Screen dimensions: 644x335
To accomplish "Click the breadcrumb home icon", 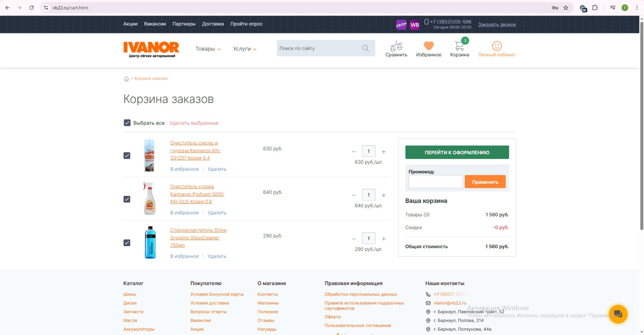I will pos(126,79).
